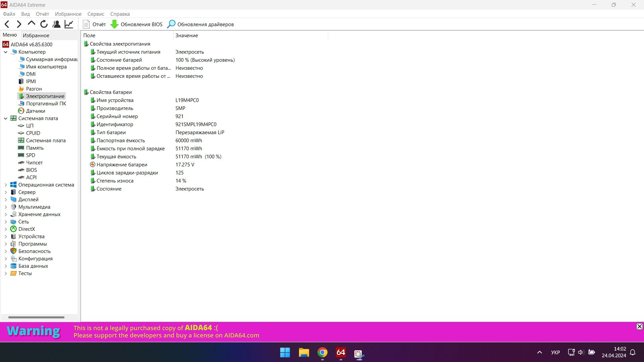Screen dimensions: 644x362
Task: Select the IPMI tree item
Action: (x=31, y=82)
